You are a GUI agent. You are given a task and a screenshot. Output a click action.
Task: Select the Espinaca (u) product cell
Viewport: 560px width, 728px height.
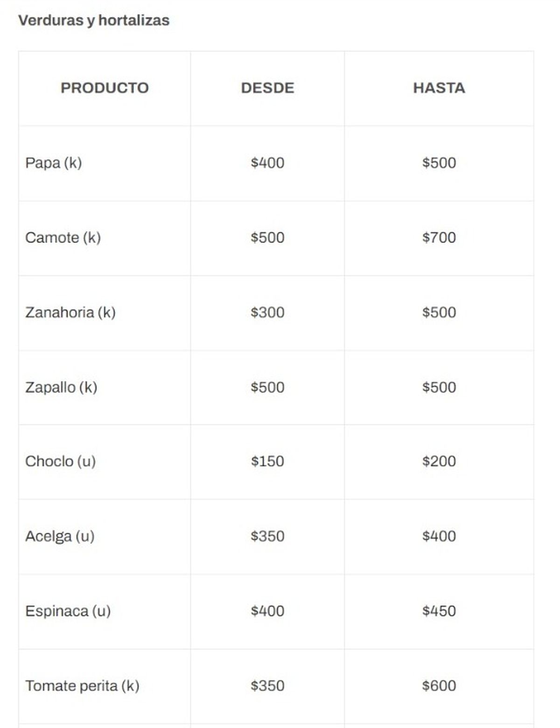[x=68, y=611]
